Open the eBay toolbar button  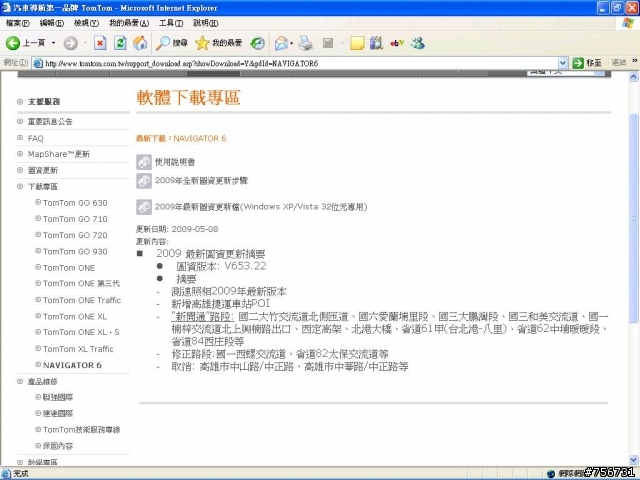[x=397, y=43]
